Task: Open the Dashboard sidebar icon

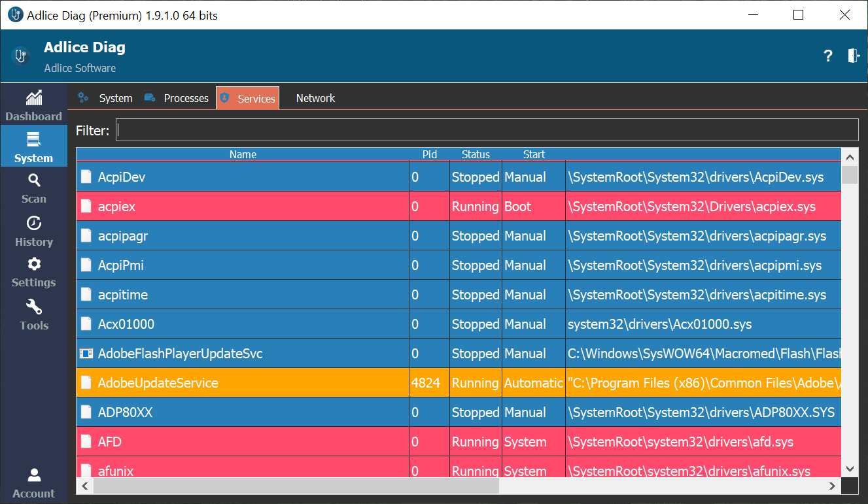Action: click(x=33, y=99)
